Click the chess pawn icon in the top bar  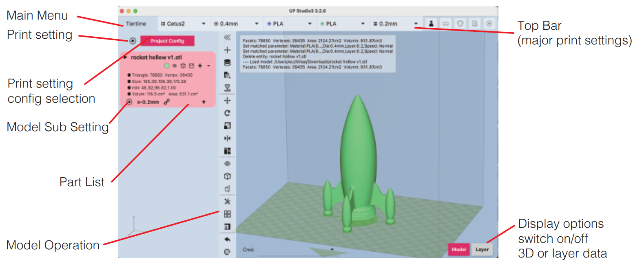(431, 24)
